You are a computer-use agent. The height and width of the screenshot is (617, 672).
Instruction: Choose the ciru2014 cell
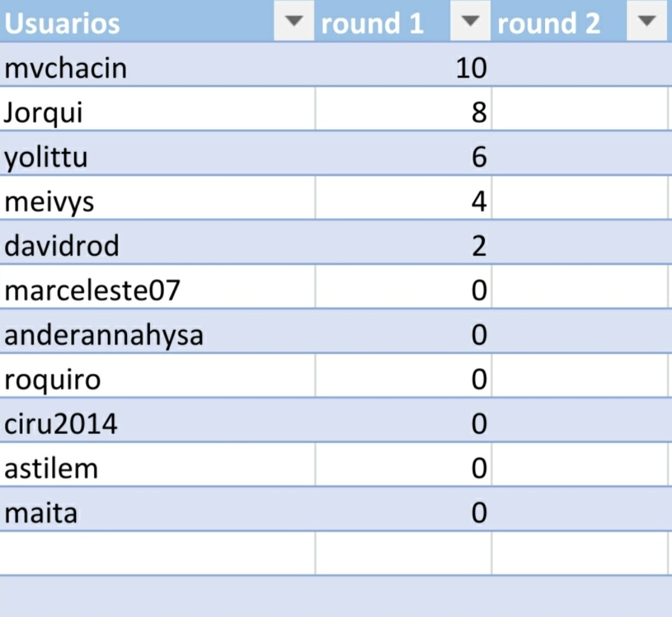point(61,425)
